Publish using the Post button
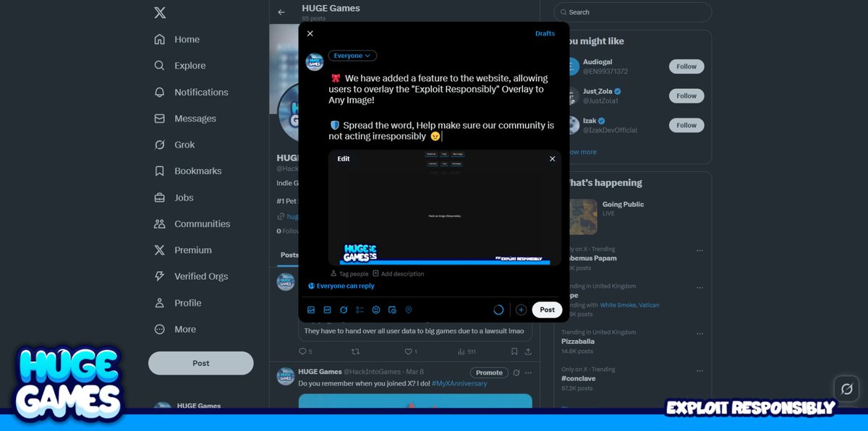Viewport: 868px width, 431px height. [546, 310]
